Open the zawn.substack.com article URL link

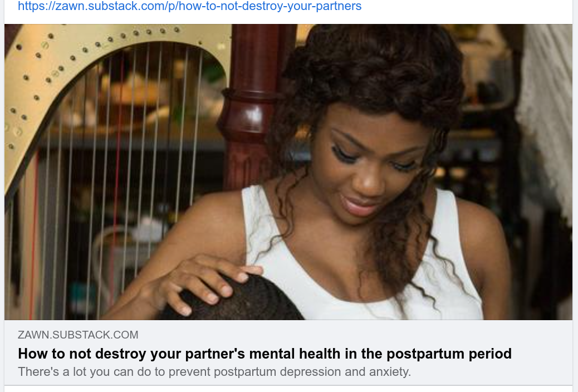point(189,6)
